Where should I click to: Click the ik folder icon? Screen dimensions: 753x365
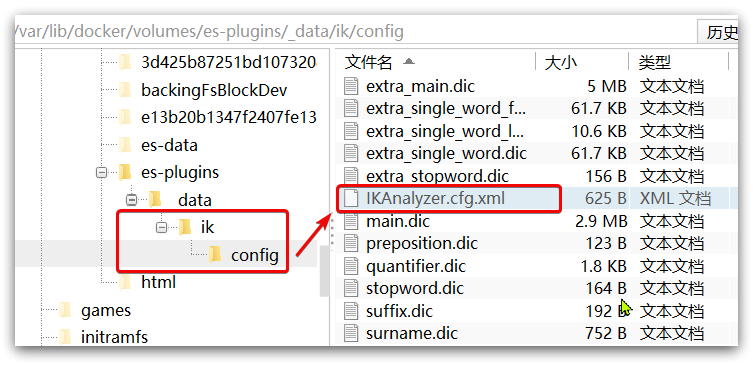coord(185,227)
